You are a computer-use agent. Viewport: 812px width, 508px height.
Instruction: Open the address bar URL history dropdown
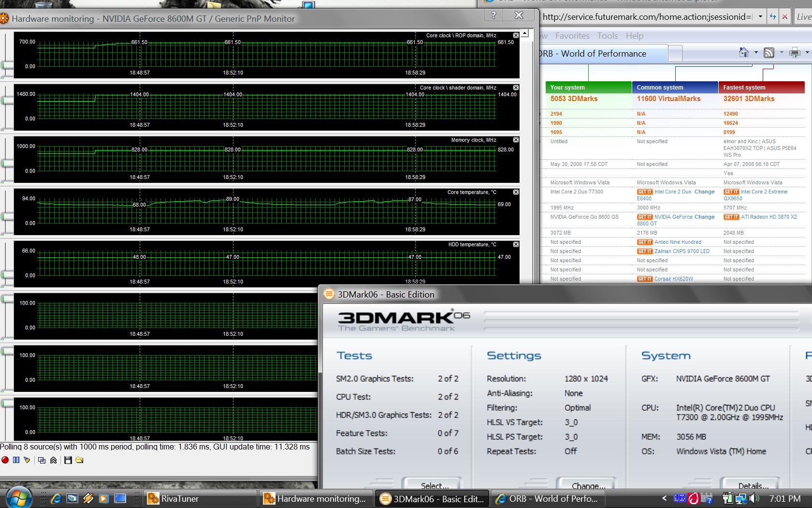[x=760, y=16]
